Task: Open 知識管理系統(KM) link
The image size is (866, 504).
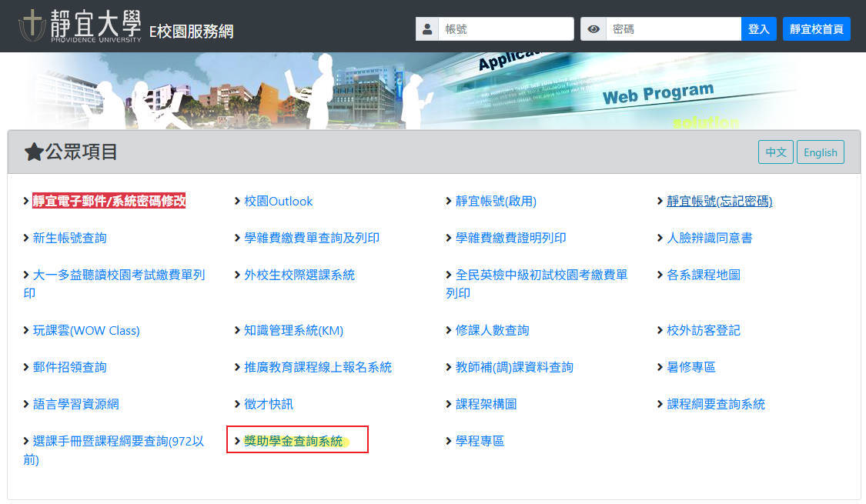Action: click(x=293, y=330)
